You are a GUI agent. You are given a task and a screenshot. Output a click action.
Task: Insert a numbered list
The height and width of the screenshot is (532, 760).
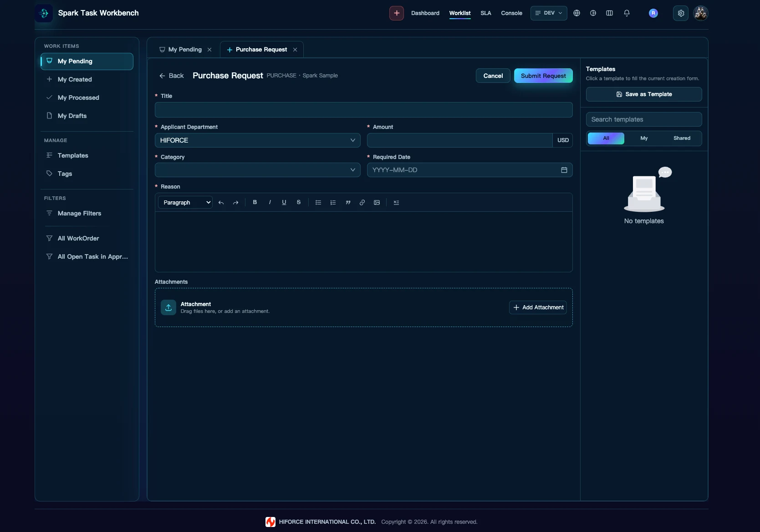click(333, 203)
